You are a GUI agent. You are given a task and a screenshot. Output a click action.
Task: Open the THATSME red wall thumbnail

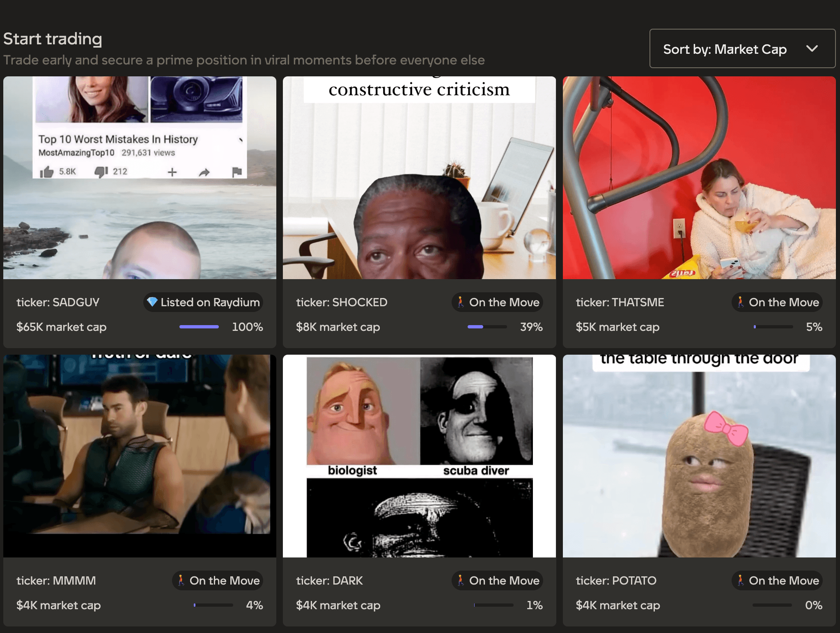[699, 178]
